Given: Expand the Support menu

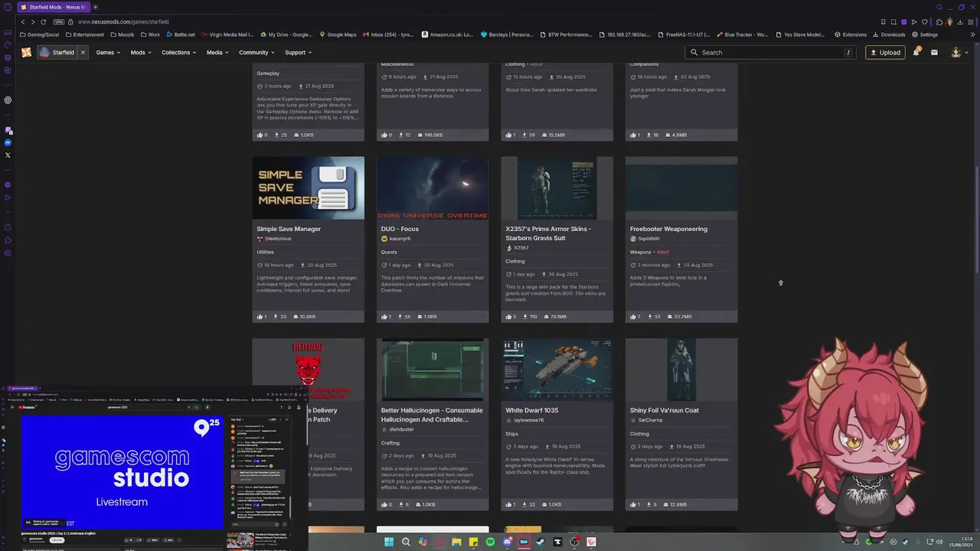Looking at the screenshot, I should click(299, 52).
